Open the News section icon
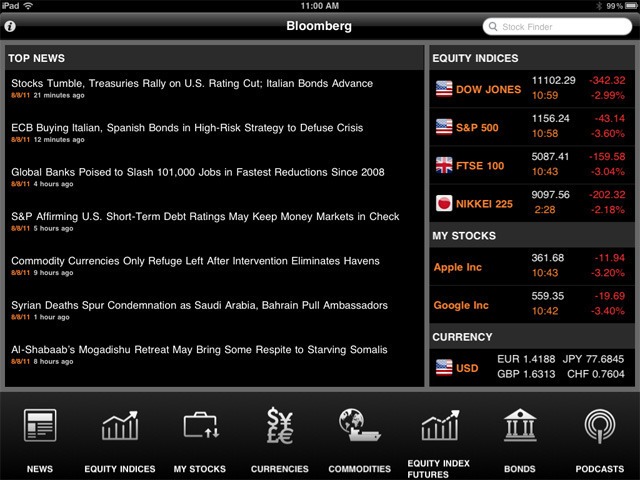This screenshot has width=640, height=480. (x=40, y=428)
